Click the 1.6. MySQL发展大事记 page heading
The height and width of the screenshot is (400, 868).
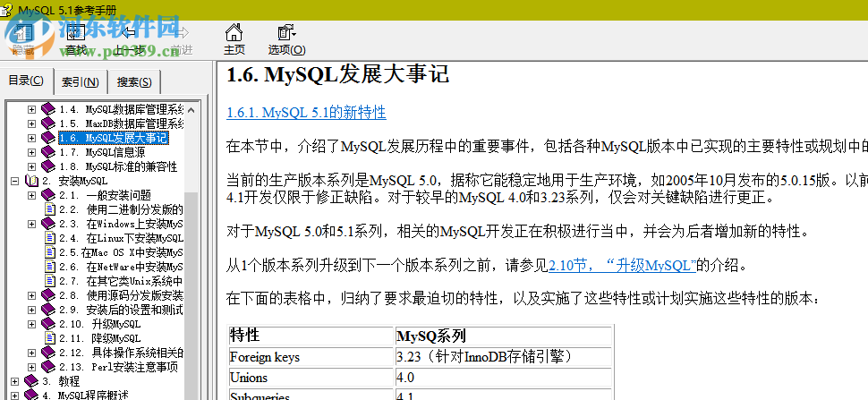(x=337, y=74)
